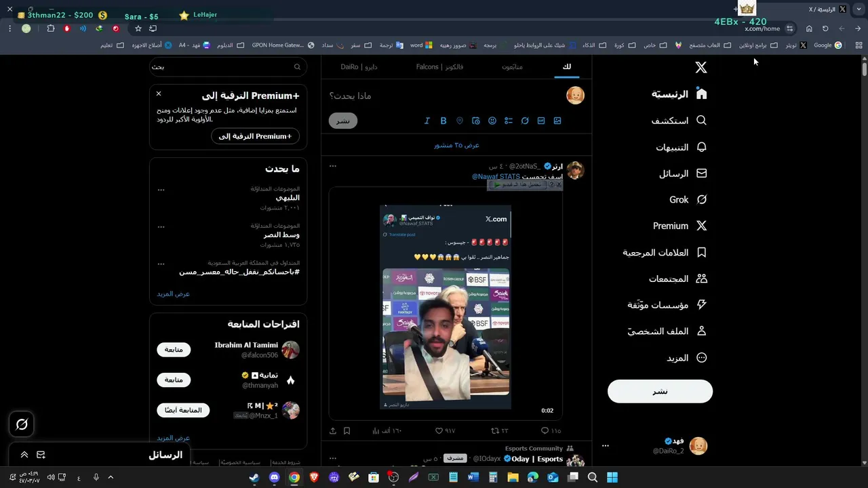Screen dimensions: 868x488
Task: Schedule post icon in composer
Action: 476,121
